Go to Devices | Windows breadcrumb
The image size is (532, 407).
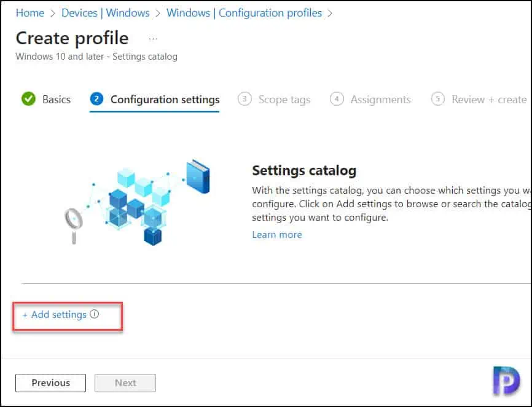106,13
